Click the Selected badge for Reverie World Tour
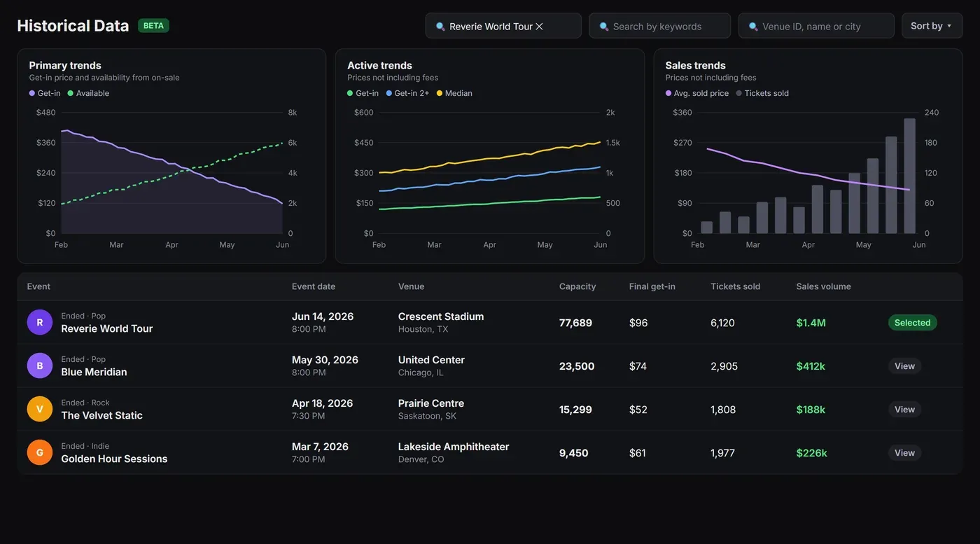 click(x=912, y=323)
